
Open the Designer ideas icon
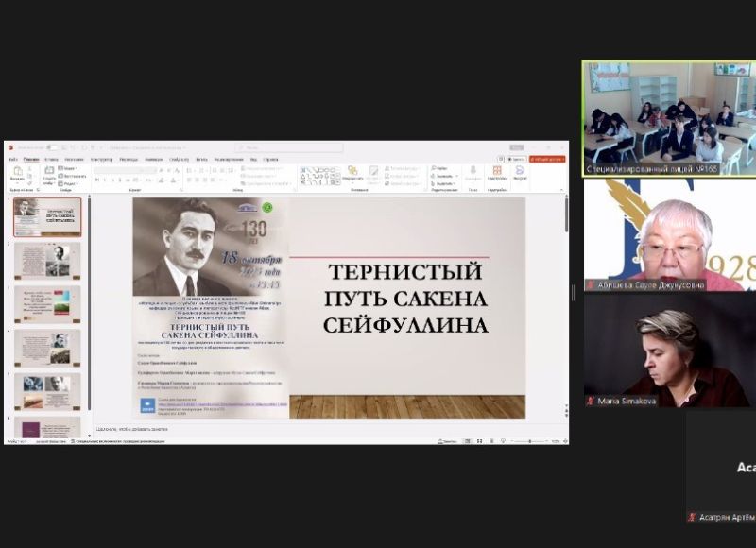pos(520,172)
